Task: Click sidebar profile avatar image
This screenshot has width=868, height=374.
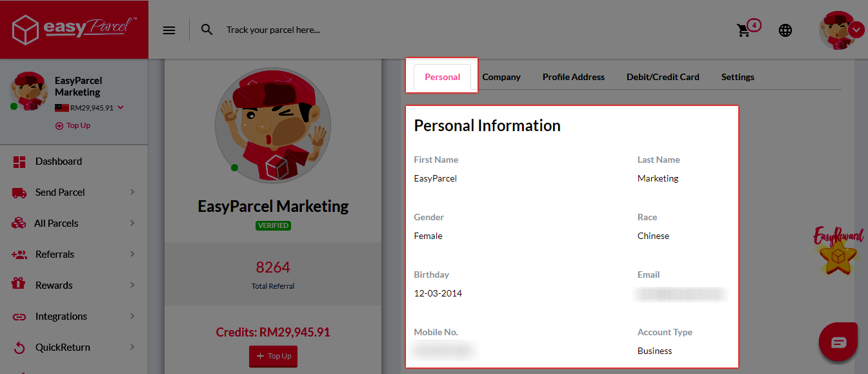Action: click(x=28, y=91)
